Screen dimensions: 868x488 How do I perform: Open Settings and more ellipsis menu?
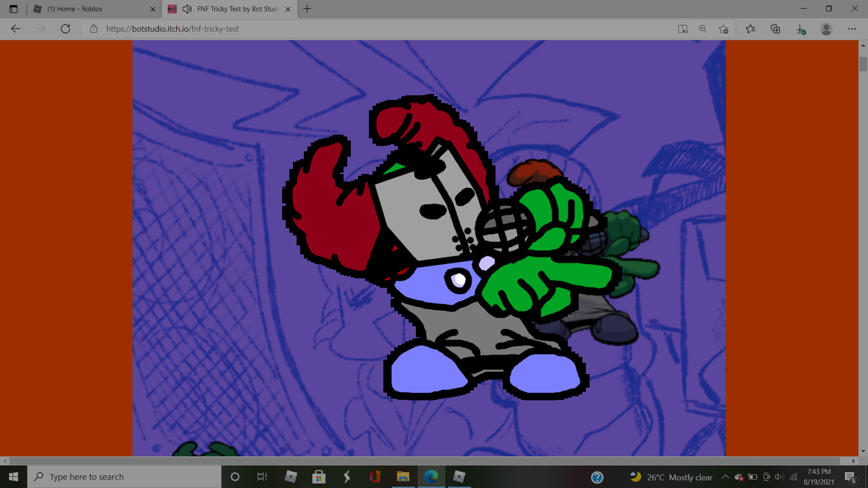pyautogui.click(x=852, y=29)
